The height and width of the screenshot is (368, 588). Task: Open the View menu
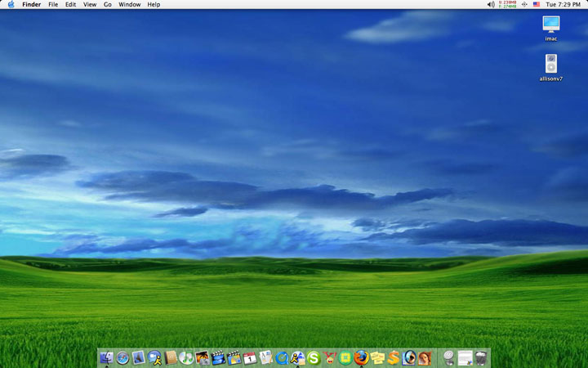click(x=90, y=5)
